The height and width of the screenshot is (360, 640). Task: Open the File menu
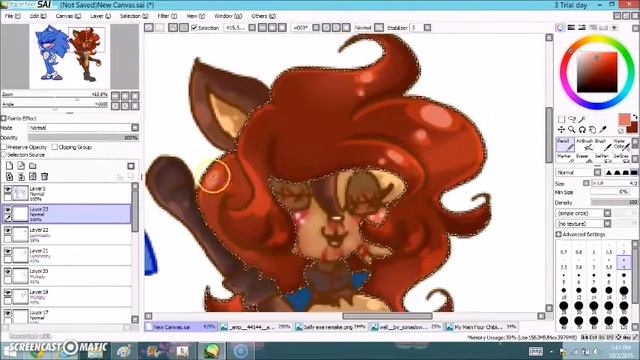(13, 16)
